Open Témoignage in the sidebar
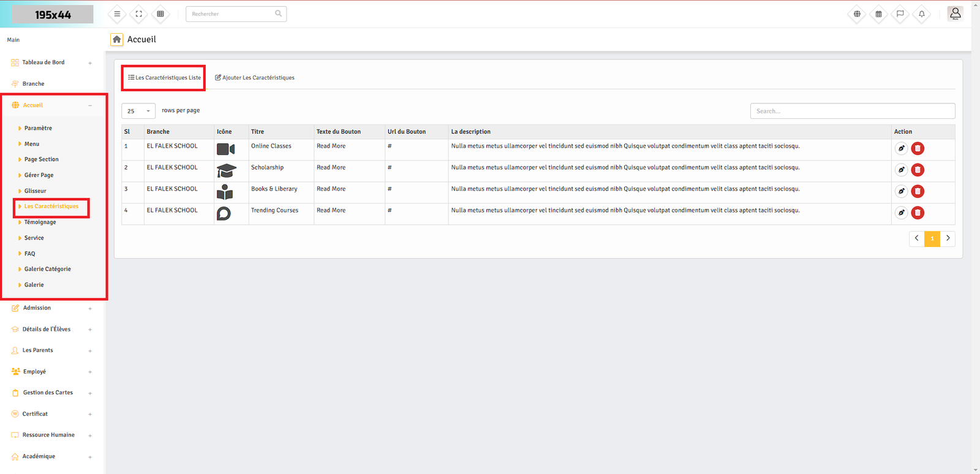Image resolution: width=980 pixels, height=474 pixels. [x=40, y=222]
